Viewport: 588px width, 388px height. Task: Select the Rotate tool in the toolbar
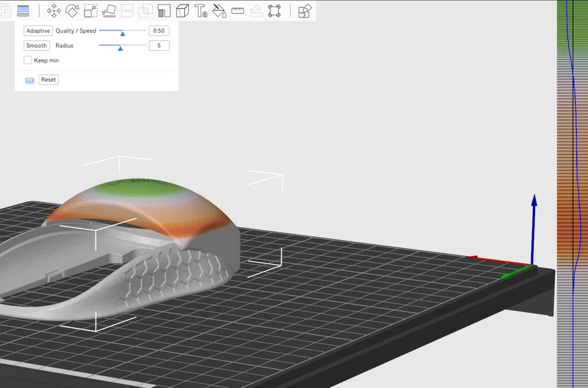point(71,11)
